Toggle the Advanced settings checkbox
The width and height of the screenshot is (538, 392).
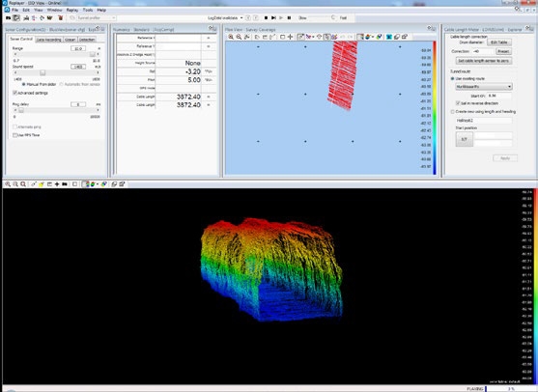(14, 93)
